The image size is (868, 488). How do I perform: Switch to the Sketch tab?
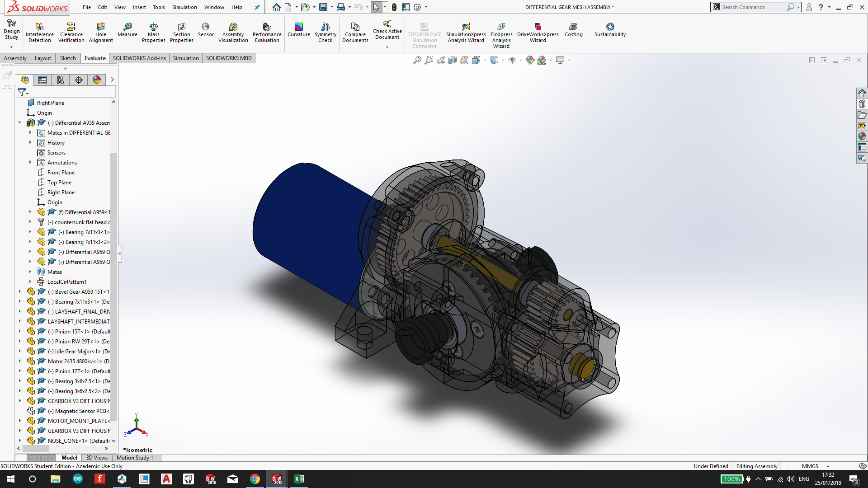click(x=68, y=58)
